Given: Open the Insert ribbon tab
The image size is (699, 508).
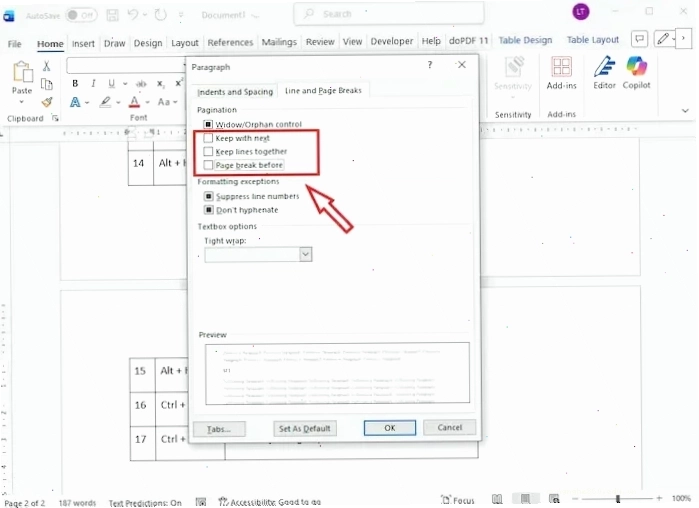Looking at the screenshot, I should 83,44.
